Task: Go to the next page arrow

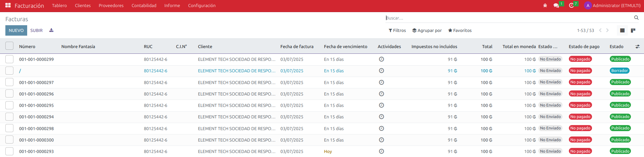Action: point(607,30)
